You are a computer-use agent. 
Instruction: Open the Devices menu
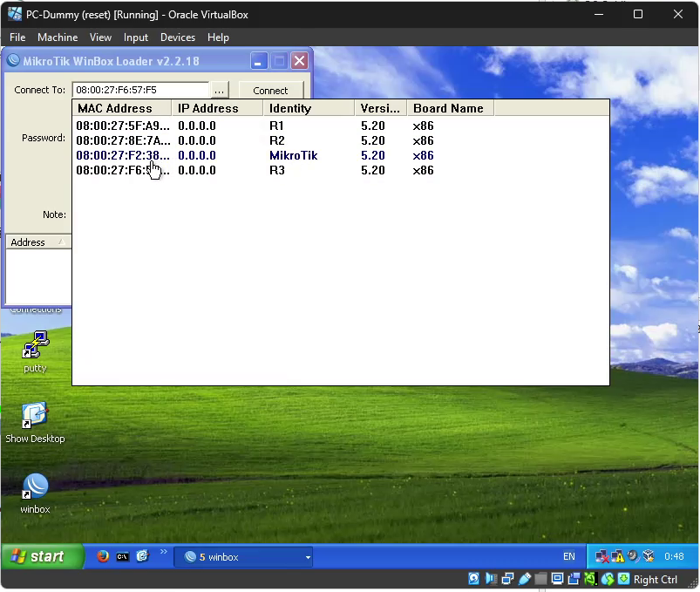pos(178,37)
